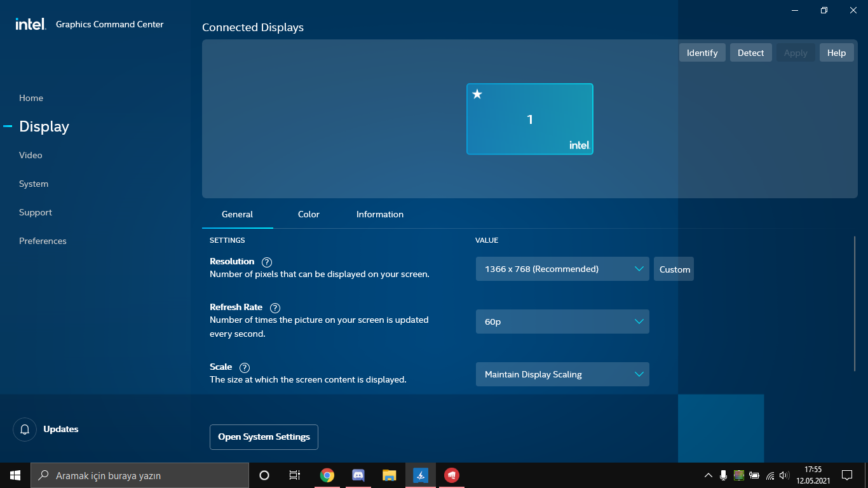Click the SETTINGS column header

[x=227, y=240]
